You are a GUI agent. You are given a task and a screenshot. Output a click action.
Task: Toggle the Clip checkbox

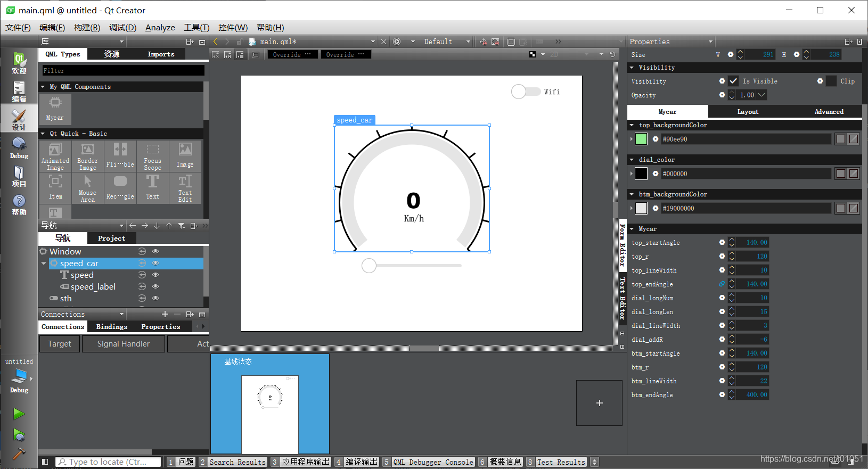(831, 81)
